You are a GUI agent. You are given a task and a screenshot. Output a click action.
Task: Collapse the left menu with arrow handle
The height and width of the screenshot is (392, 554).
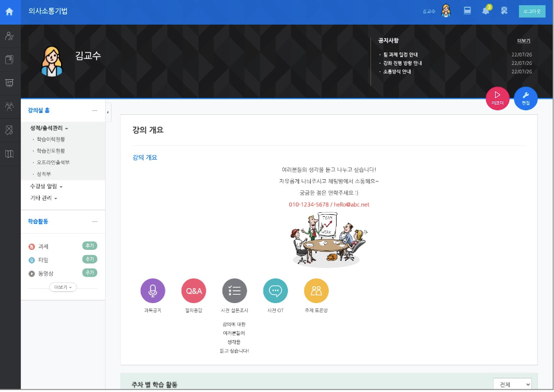point(108,112)
